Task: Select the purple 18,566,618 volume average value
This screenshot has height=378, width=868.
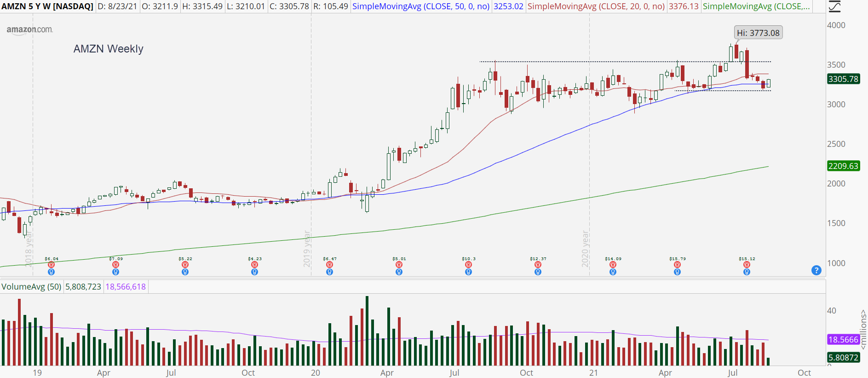Action: click(x=126, y=287)
